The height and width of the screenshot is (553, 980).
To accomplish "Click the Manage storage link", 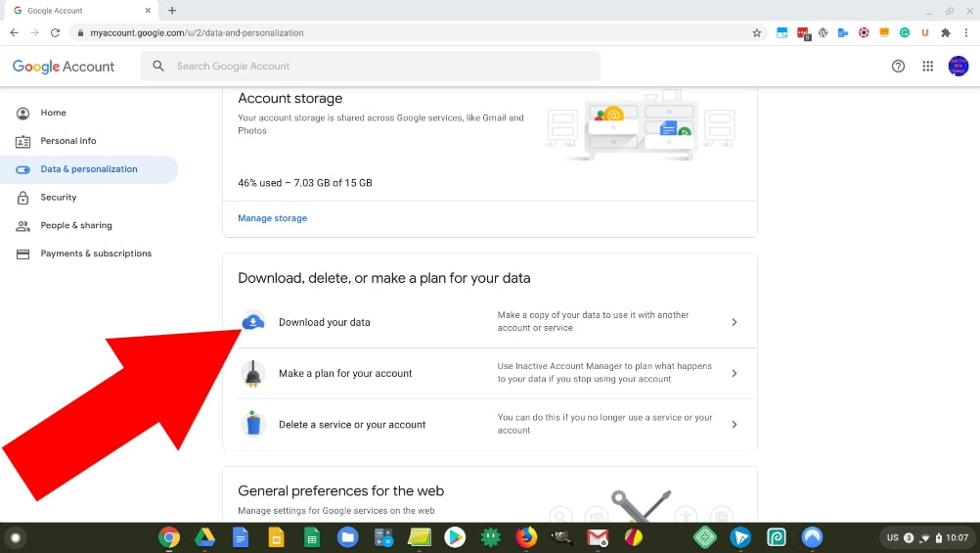I will [x=273, y=217].
